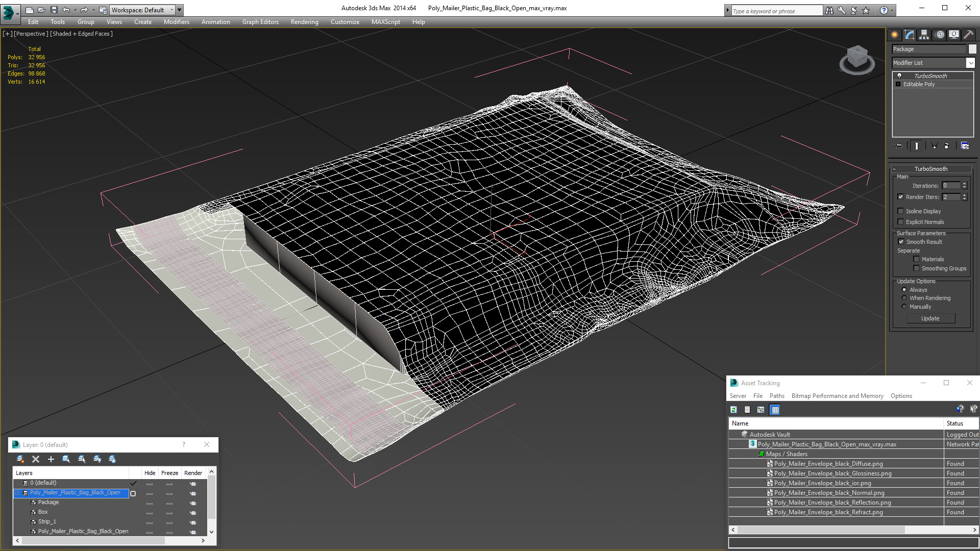
Task: Expand the Editable Poly stack entry
Action: click(898, 84)
